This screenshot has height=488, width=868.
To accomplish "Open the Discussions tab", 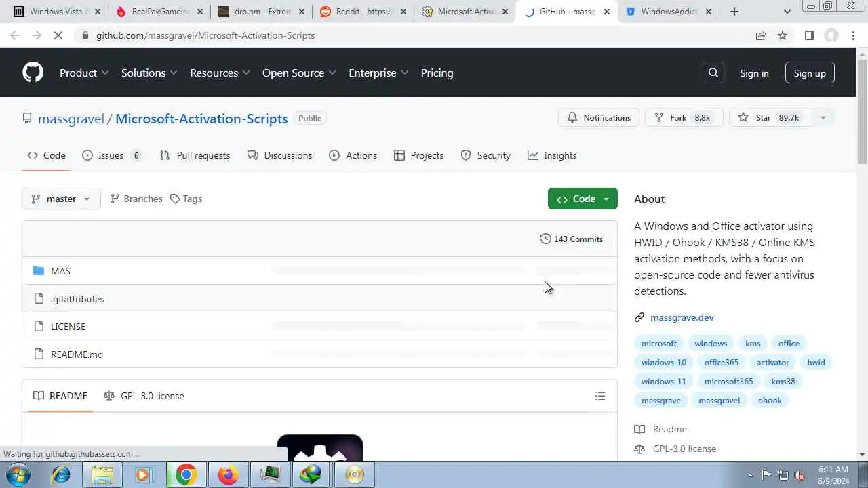I will pyautogui.click(x=280, y=155).
